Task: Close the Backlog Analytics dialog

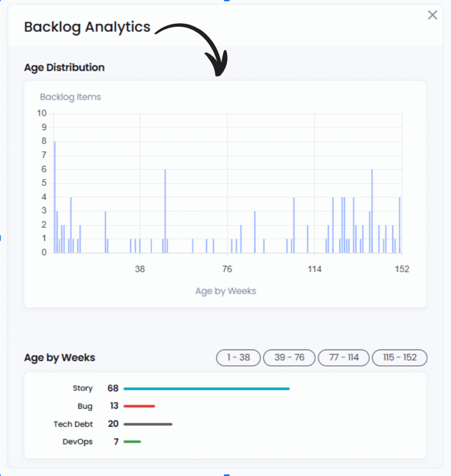Action: pos(432,15)
